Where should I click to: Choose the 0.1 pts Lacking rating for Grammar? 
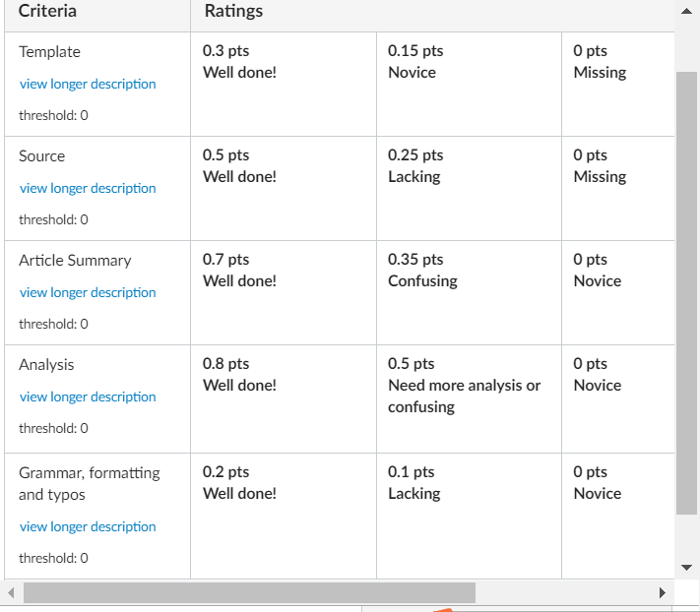tap(469, 517)
